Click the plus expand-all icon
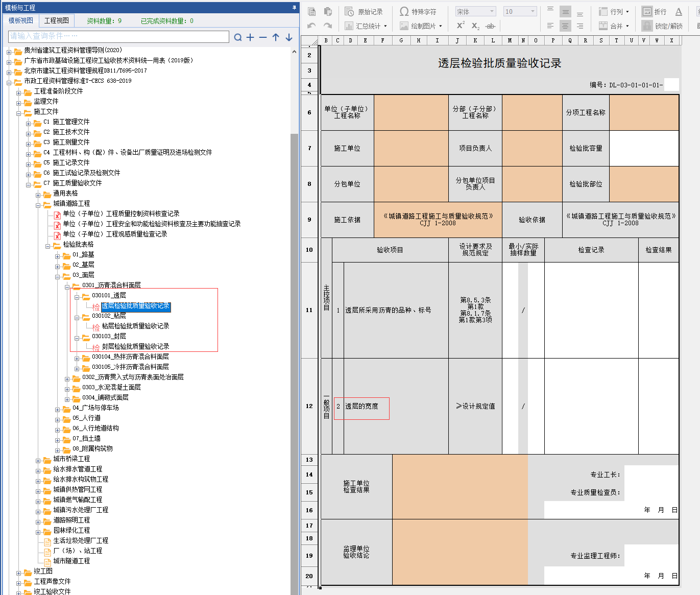 250,37
